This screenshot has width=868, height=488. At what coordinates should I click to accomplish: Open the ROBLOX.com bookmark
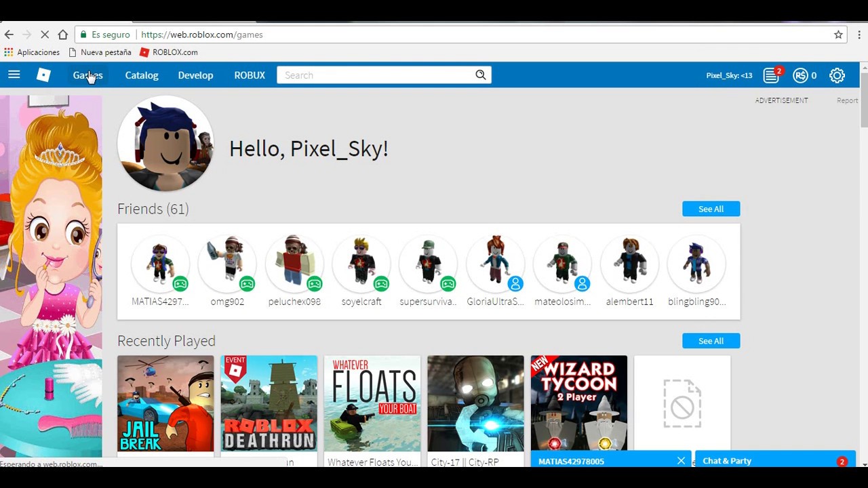pyautogui.click(x=169, y=52)
